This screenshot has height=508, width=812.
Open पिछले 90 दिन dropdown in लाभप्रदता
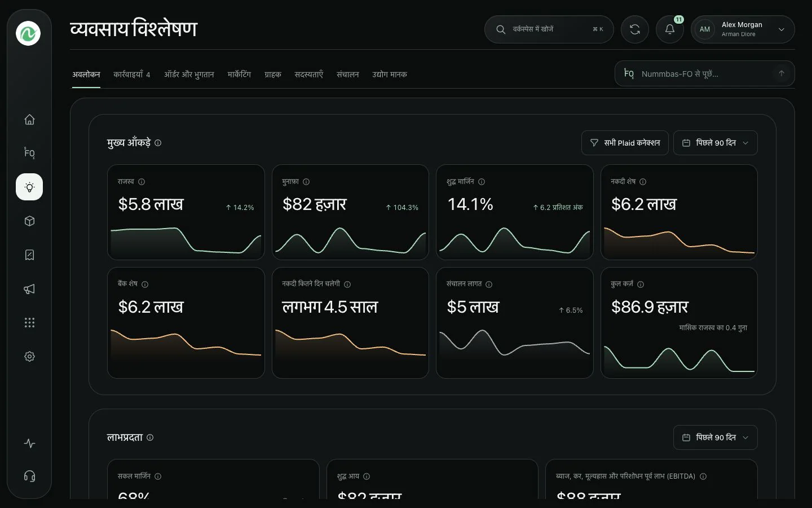point(715,437)
